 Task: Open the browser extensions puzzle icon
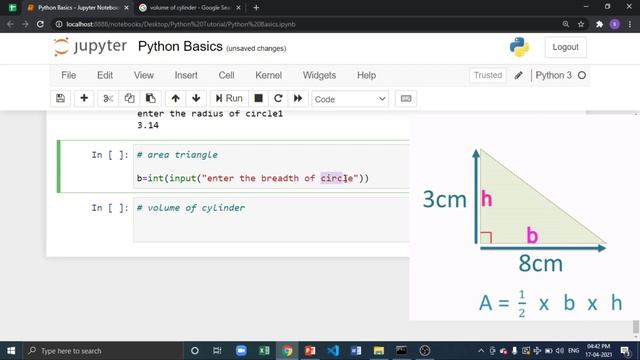[x=599, y=24]
